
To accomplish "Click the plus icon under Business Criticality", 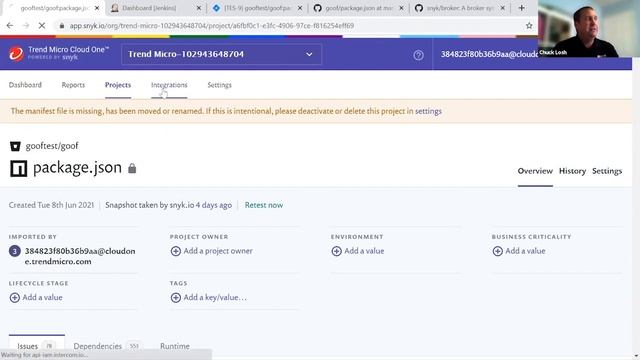I will coord(498,251).
